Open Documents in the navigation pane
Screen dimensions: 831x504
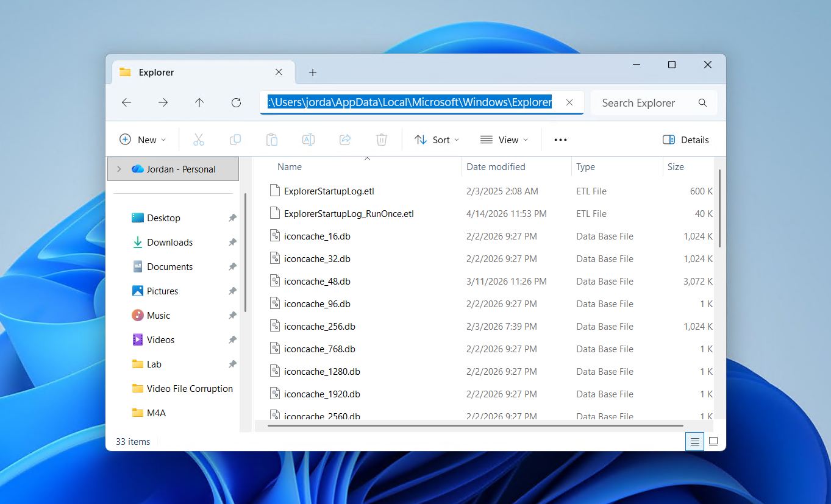tap(169, 266)
